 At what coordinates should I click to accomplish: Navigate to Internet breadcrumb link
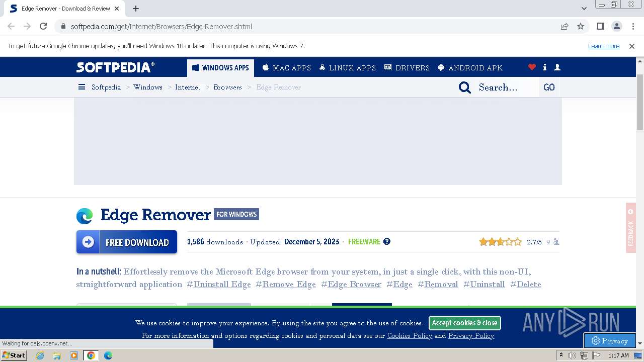coord(188,87)
